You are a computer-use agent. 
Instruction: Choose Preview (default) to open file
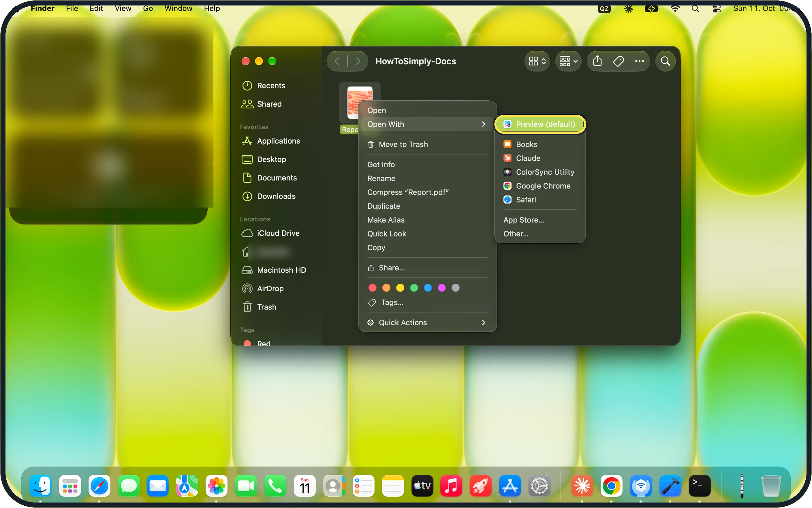pos(540,124)
